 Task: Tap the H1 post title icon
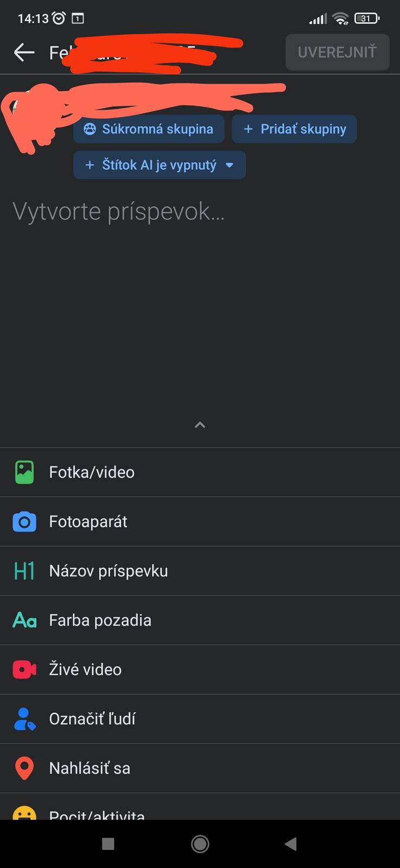point(24,571)
